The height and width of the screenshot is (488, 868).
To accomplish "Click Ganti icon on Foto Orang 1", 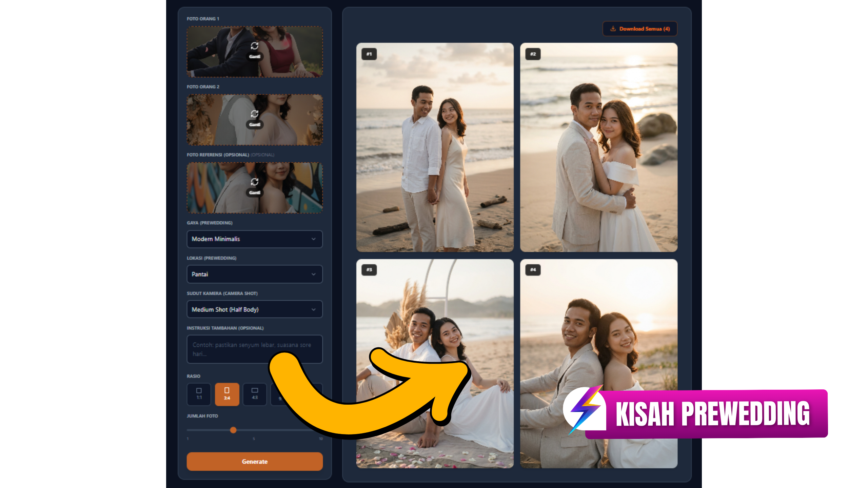I will tap(255, 46).
